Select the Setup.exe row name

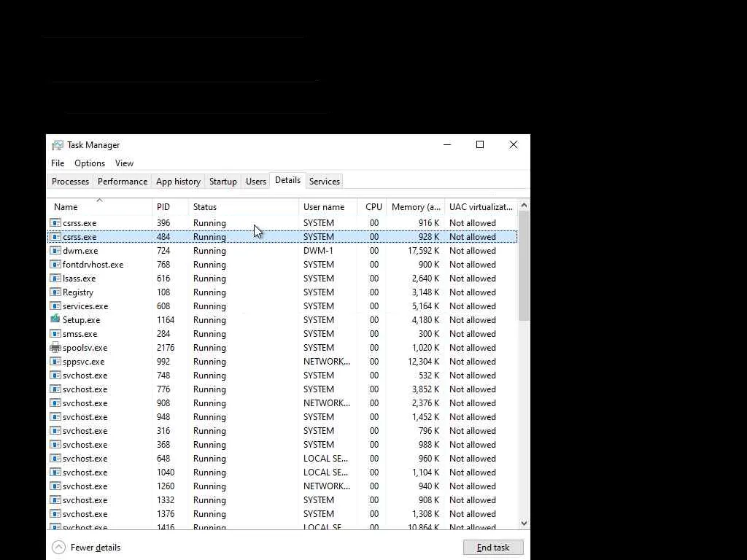82,320
